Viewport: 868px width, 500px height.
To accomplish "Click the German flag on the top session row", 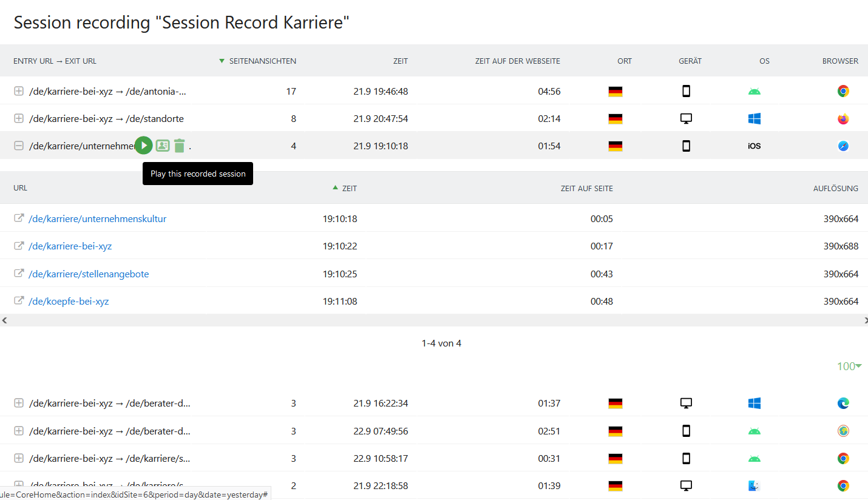I will [615, 91].
